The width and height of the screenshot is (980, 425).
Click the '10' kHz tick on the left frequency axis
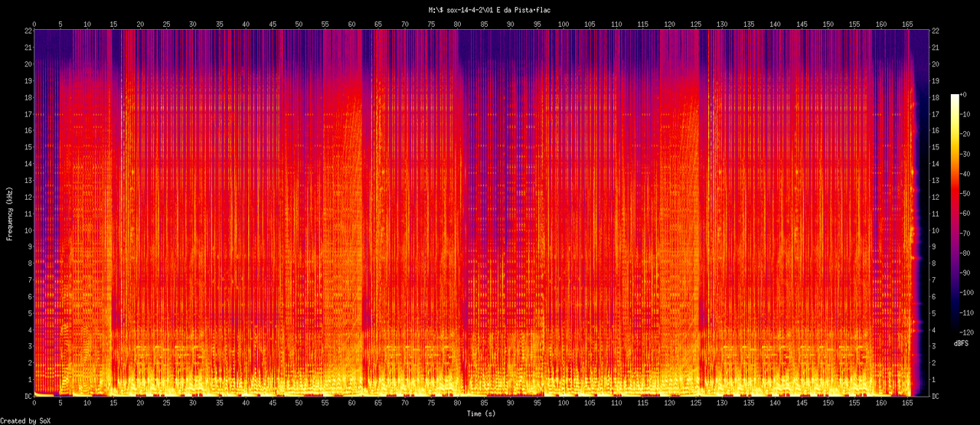click(28, 230)
